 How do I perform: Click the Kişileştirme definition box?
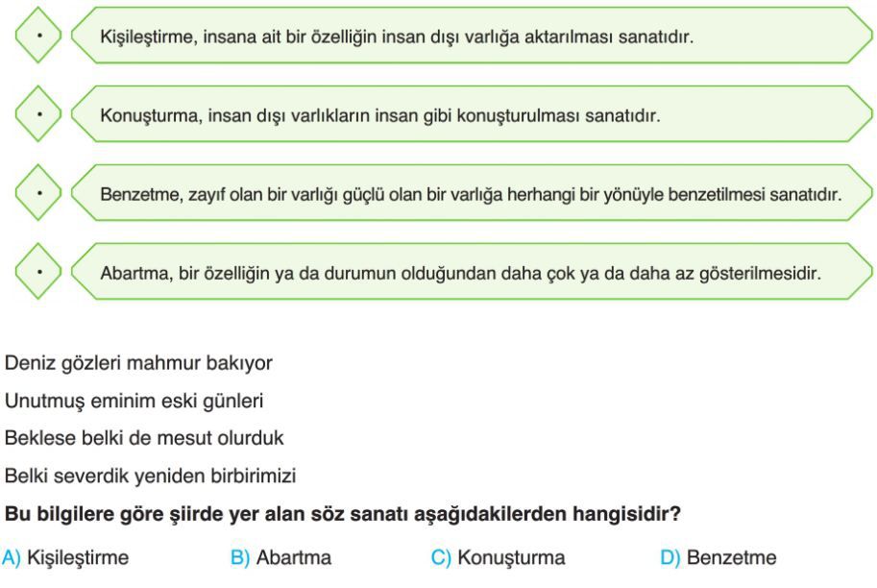point(472,36)
